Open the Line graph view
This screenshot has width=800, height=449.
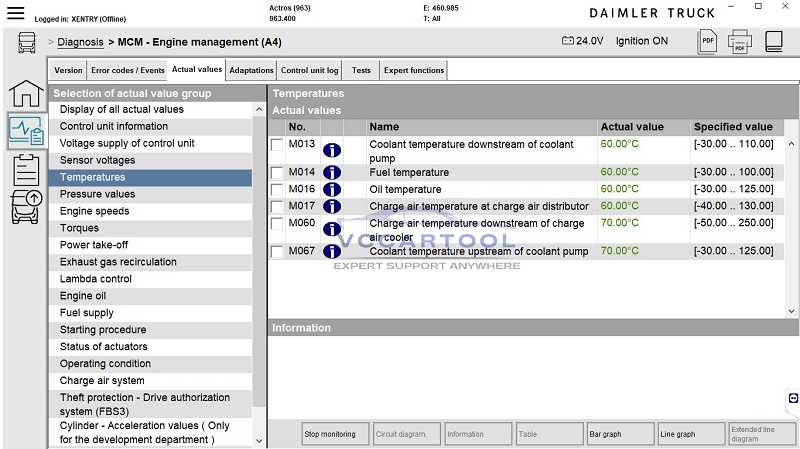[x=691, y=434]
